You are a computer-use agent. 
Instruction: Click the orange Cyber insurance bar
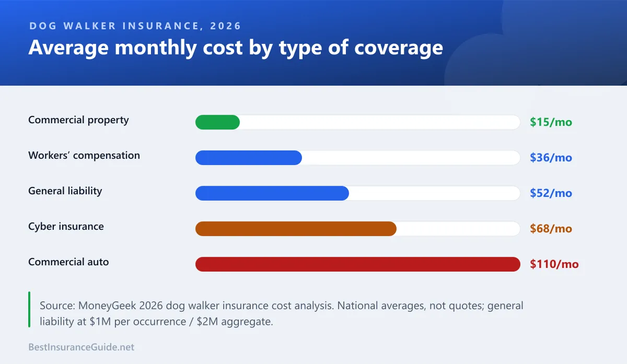296,229
